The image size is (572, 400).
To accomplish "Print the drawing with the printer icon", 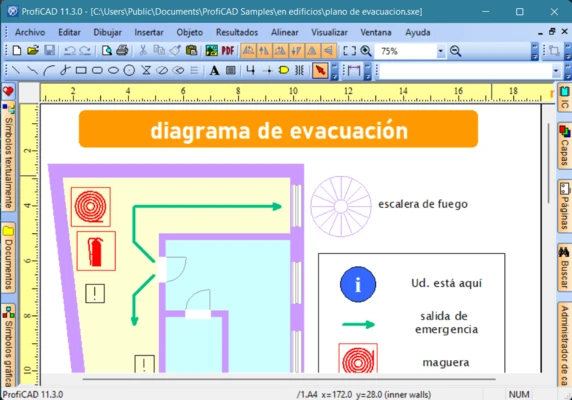I will point(122,50).
